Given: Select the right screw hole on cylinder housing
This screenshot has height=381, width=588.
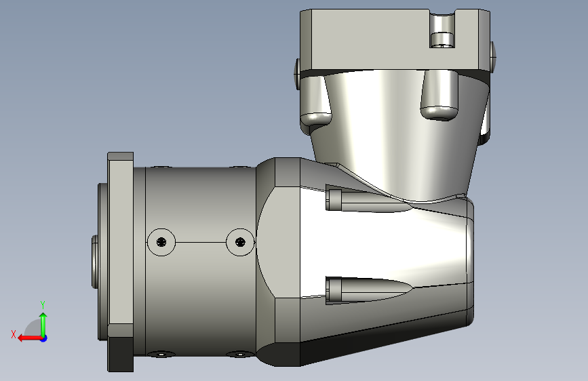Looking at the screenshot, I should pyautogui.click(x=240, y=242).
